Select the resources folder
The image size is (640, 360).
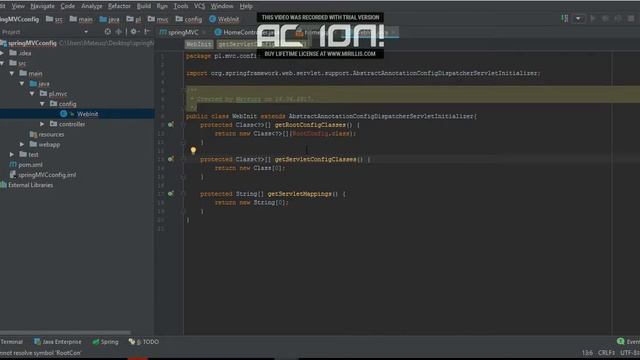click(47, 134)
